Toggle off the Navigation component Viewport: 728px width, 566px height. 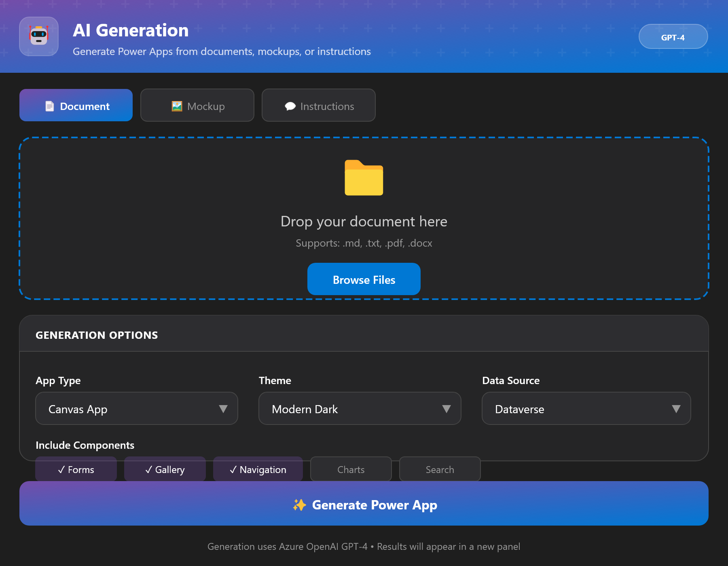258,469
